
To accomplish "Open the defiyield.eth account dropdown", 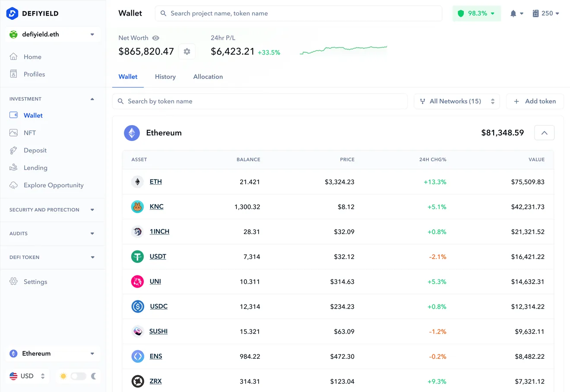I will pyautogui.click(x=53, y=35).
